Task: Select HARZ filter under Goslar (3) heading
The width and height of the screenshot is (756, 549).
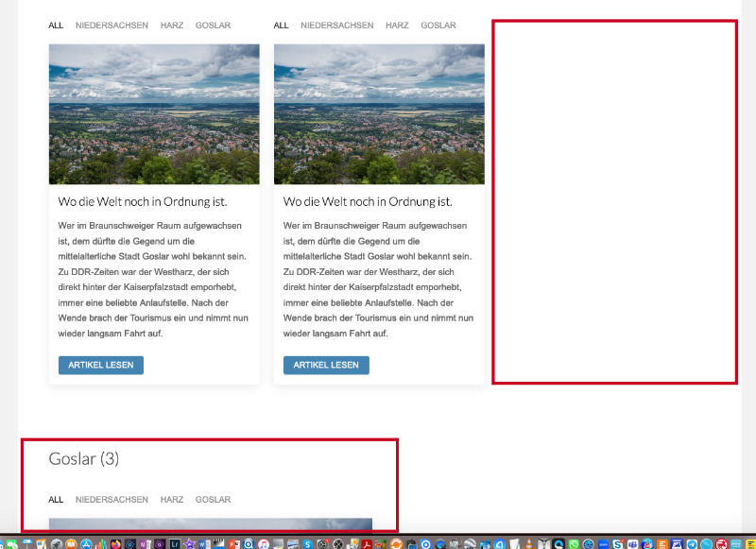Action: [172, 499]
